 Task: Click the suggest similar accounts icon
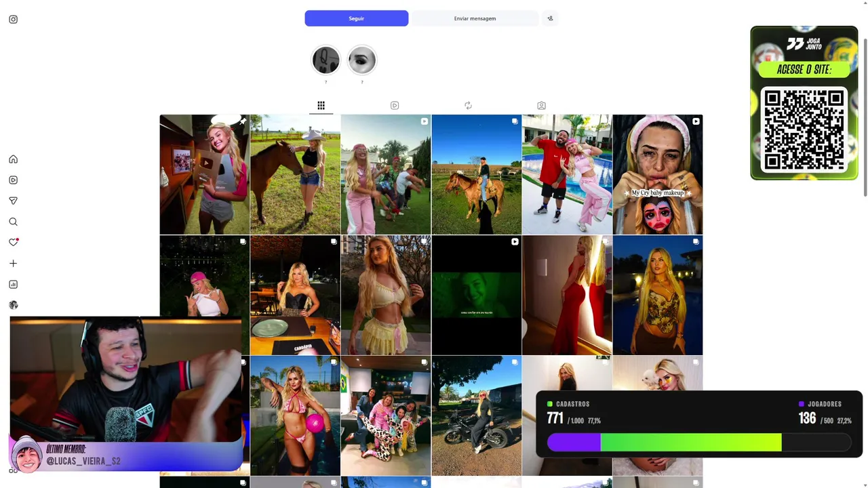pyautogui.click(x=550, y=18)
